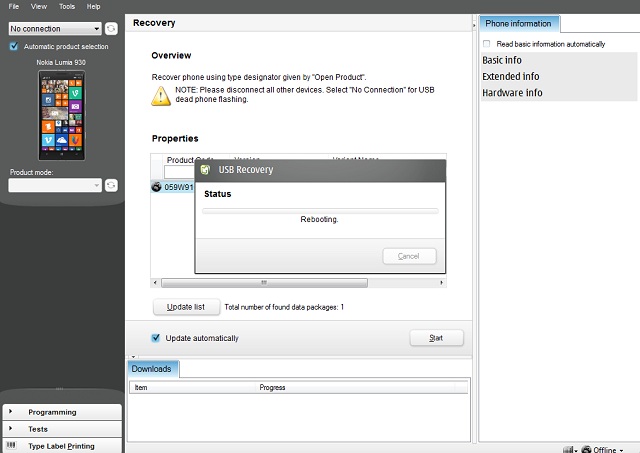
Task: Click the USB Recovery dialog title icon
Action: coord(205,170)
